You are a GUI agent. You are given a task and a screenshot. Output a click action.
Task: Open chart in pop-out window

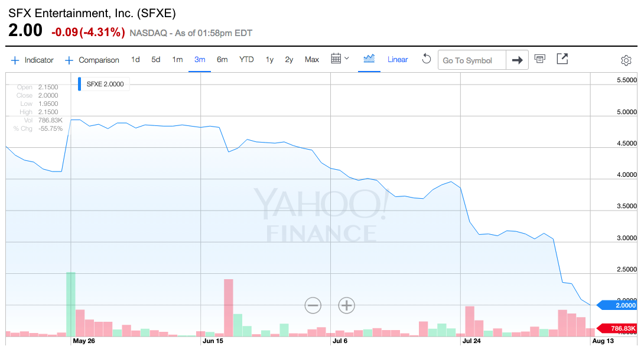[x=562, y=59]
